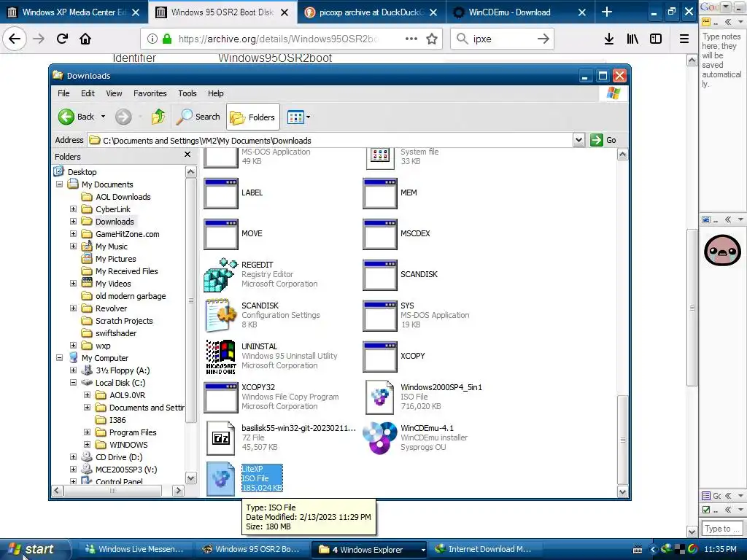The height and width of the screenshot is (560, 747).
Task: Select the WinCDEmu-4.1 installer icon
Action: click(379, 437)
